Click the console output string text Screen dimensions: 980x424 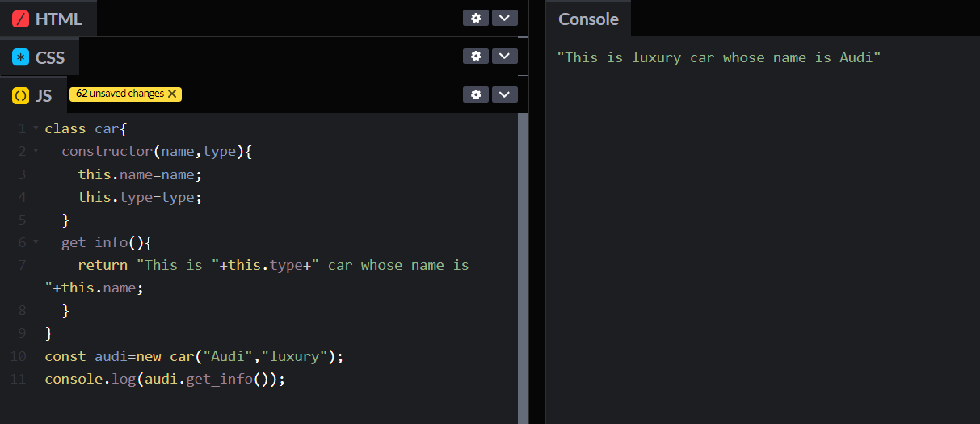tap(718, 57)
